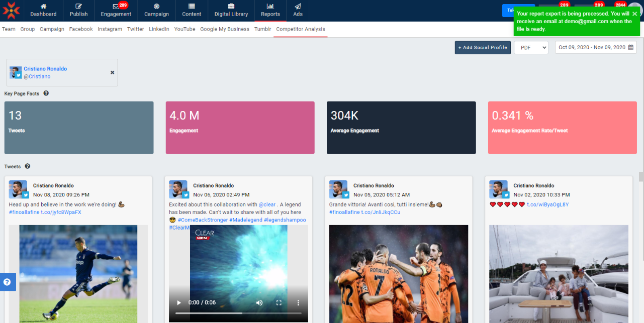
Task: Mute the Clear Men video volume
Action: coord(259,303)
